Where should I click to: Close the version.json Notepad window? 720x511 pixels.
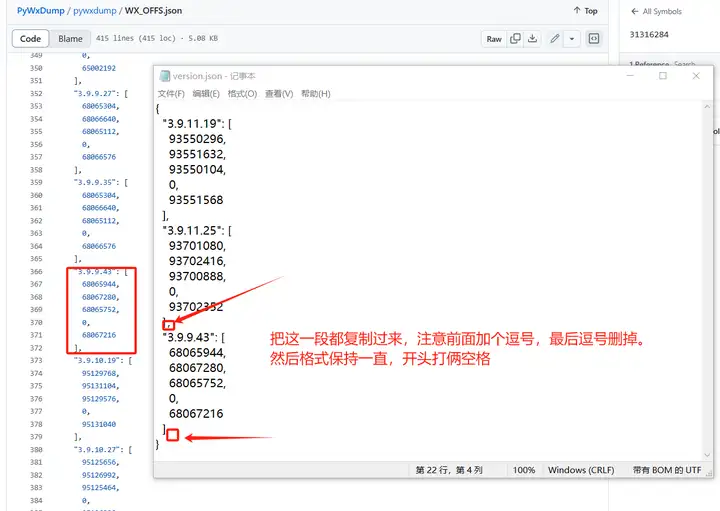click(x=696, y=75)
